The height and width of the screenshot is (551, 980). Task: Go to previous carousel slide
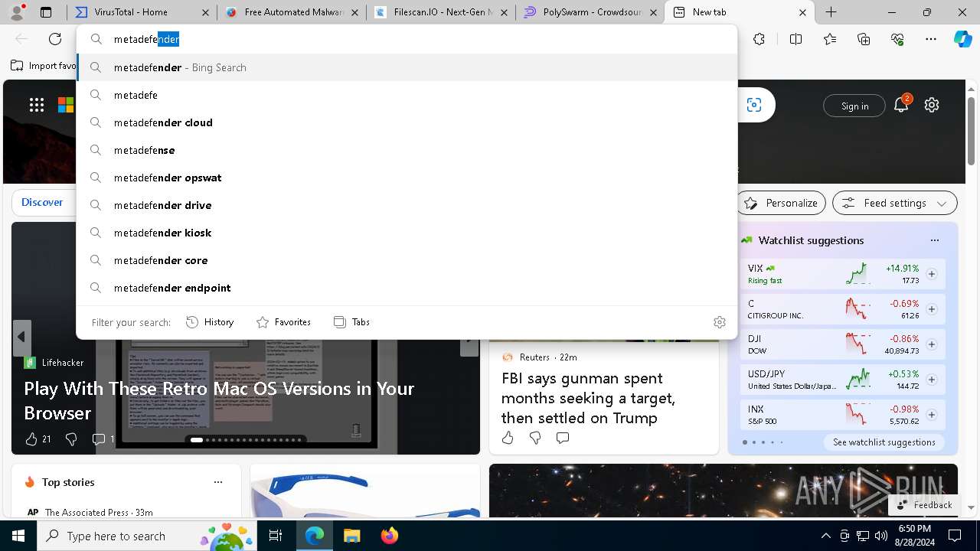[x=21, y=337]
